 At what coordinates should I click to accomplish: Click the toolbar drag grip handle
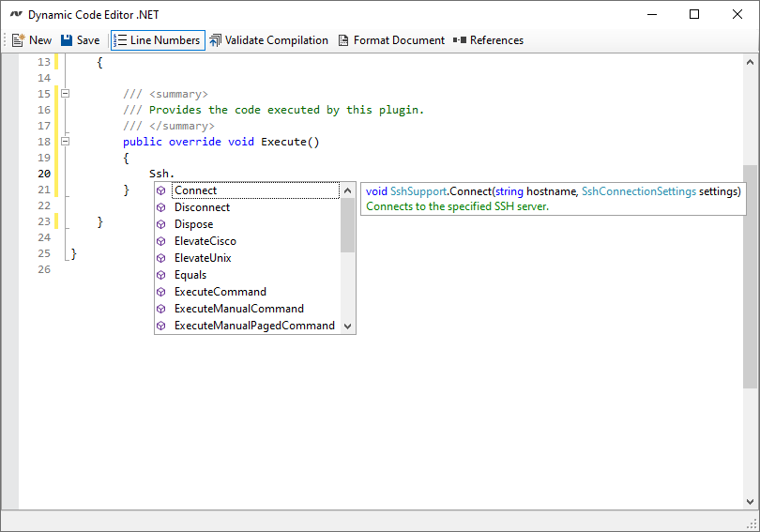pos(6,40)
